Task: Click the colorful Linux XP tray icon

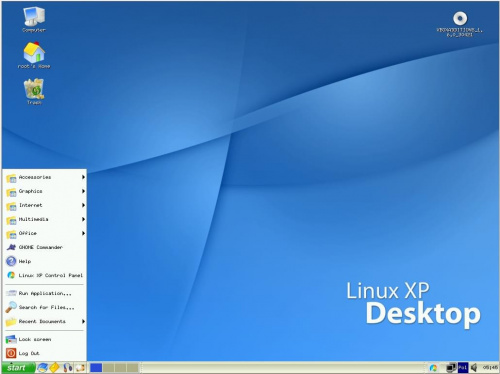Action: click(433, 368)
